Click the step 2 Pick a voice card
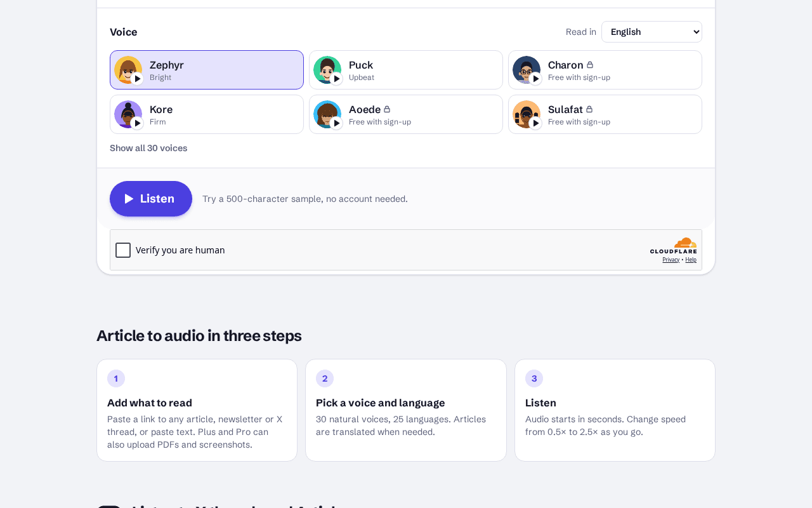Screen dimensions: 812x508 [x=406, y=410]
